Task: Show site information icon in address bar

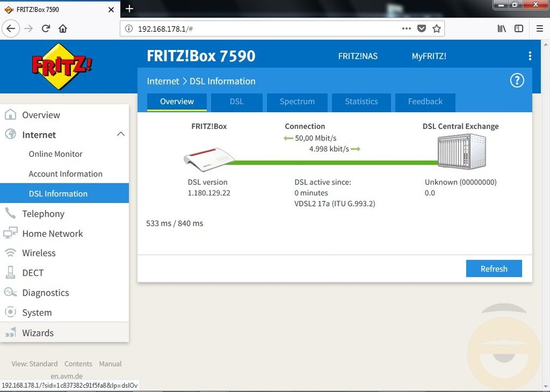Action: point(129,28)
